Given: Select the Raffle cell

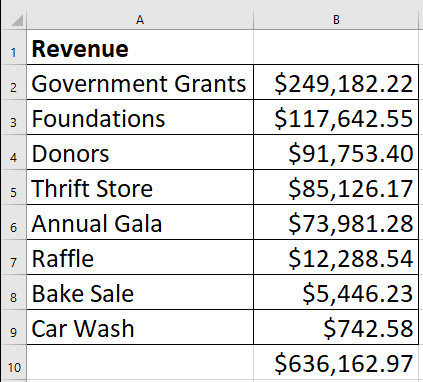Looking at the screenshot, I should coord(140,257).
